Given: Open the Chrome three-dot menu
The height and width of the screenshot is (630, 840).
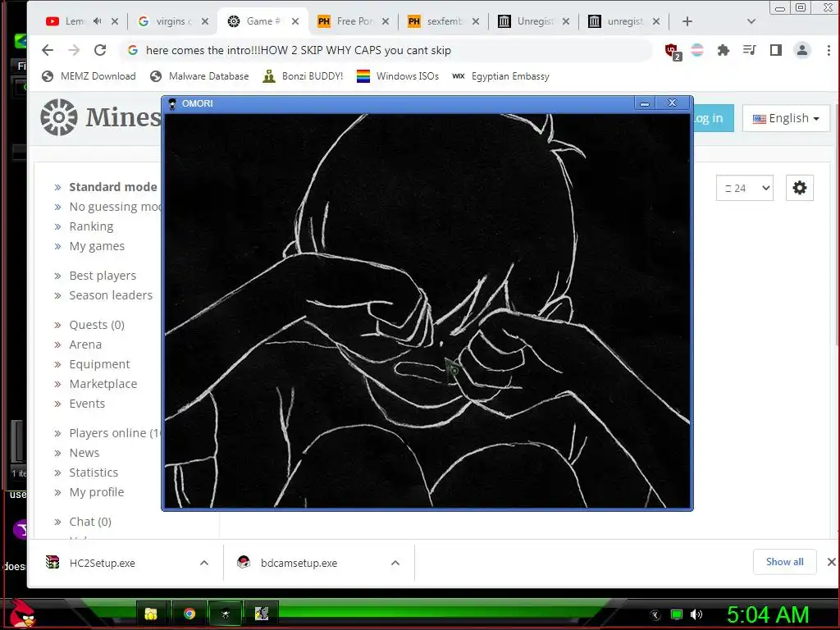Looking at the screenshot, I should (x=829, y=50).
